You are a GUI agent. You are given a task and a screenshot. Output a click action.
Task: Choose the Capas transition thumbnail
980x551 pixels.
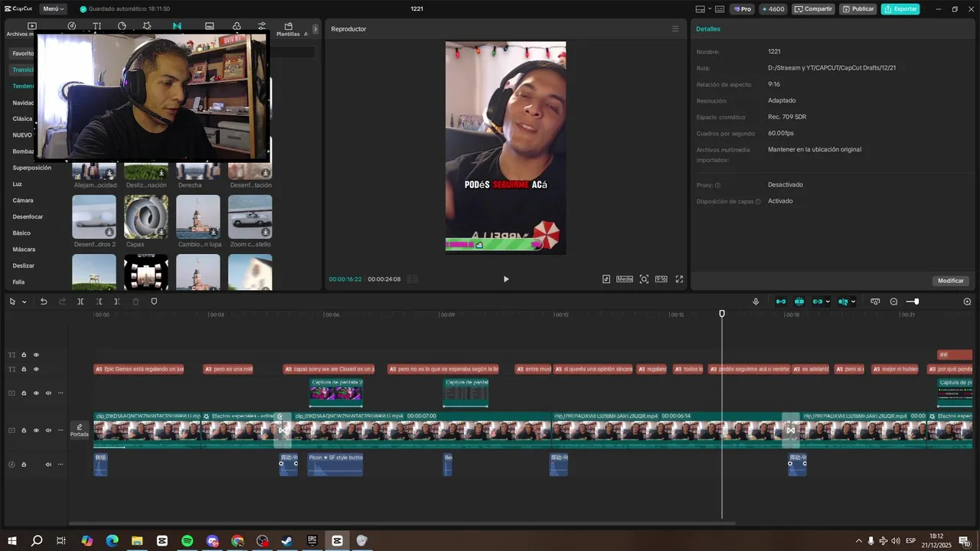[x=146, y=217]
